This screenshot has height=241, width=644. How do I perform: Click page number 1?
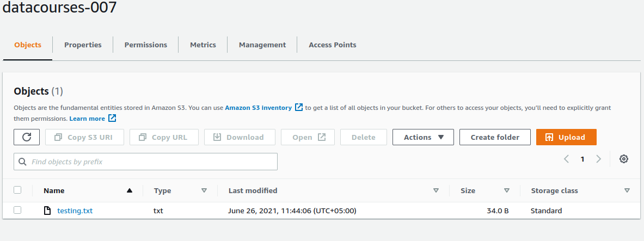click(582, 159)
